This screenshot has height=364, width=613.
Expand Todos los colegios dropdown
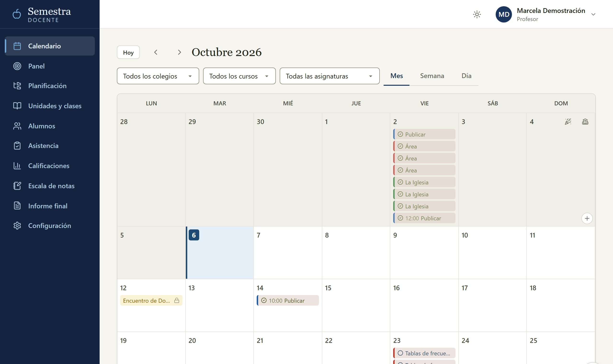(x=158, y=76)
